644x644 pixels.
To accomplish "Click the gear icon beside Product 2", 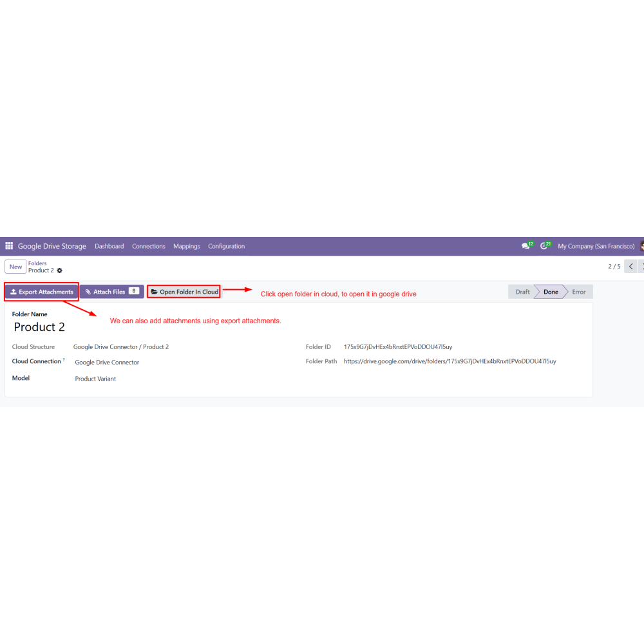I will pyautogui.click(x=59, y=270).
